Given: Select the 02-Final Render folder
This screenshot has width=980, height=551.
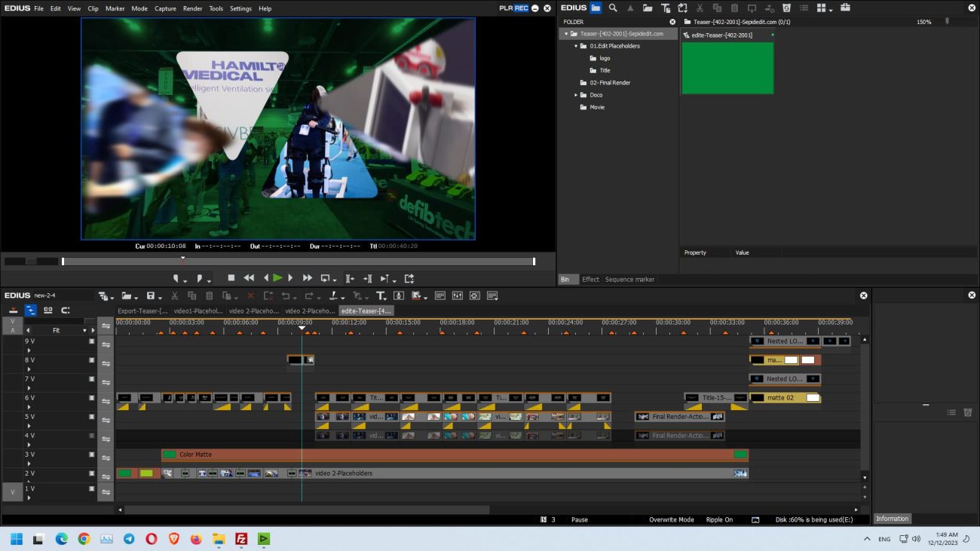Looking at the screenshot, I should pyautogui.click(x=610, y=83).
